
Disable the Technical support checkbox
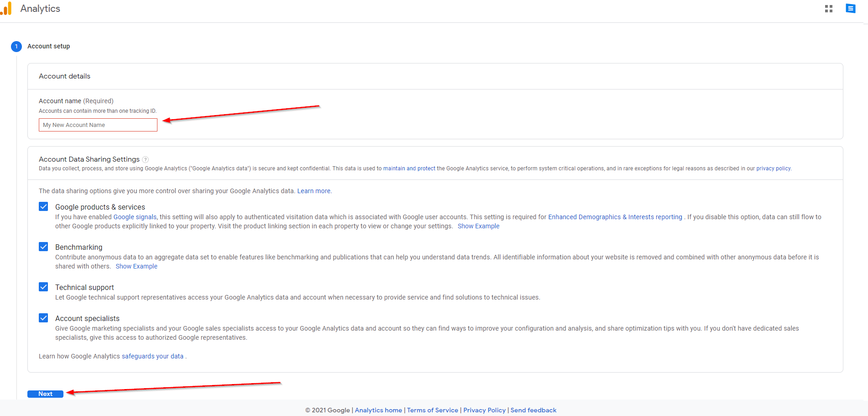coord(43,287)
